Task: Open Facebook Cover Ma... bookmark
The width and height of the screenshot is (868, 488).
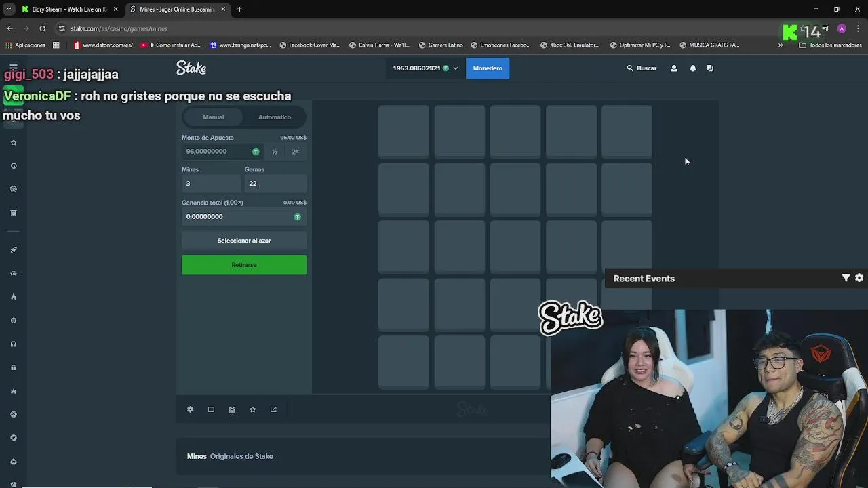Action: tap(309, 45)
